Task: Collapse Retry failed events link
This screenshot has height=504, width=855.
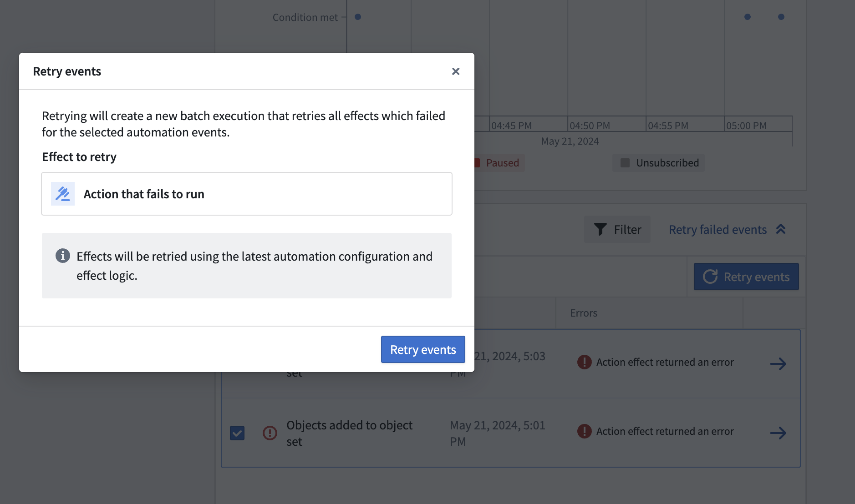Action: pyautogui.click(x=727, y=229)
